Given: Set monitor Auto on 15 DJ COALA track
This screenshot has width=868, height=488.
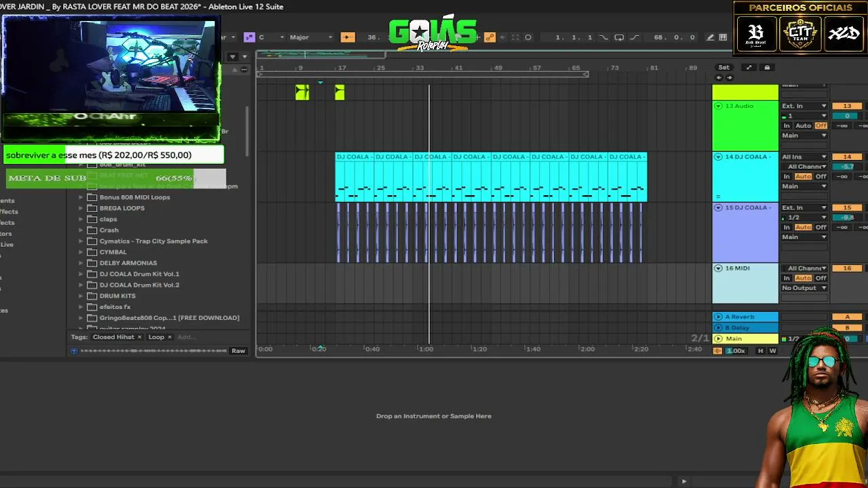Looking at the screenshot, I should coord(803,227).
